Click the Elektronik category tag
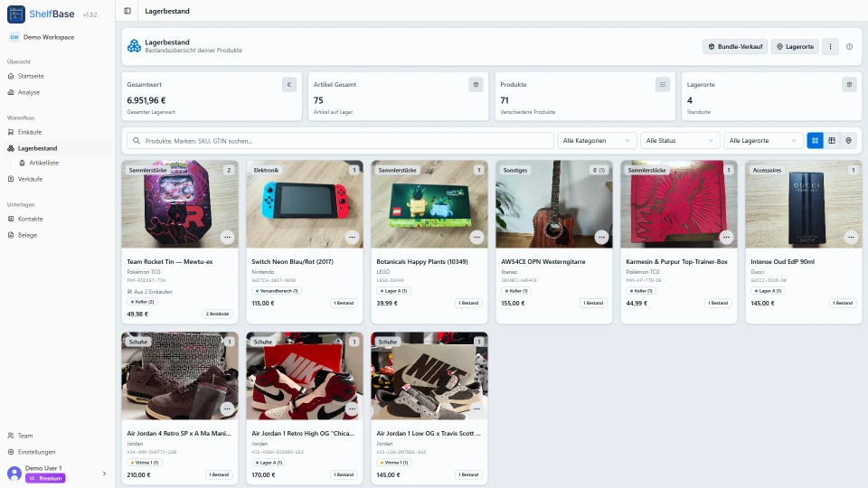The image size is (868, 488). tap(266, 171)
